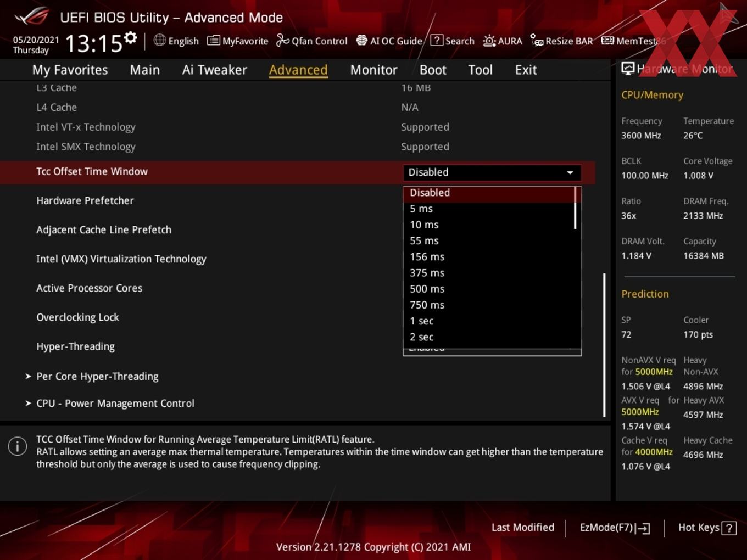Screen dimensions: 747x560
Task: Change language from English
Action: (x=176, y=41)
